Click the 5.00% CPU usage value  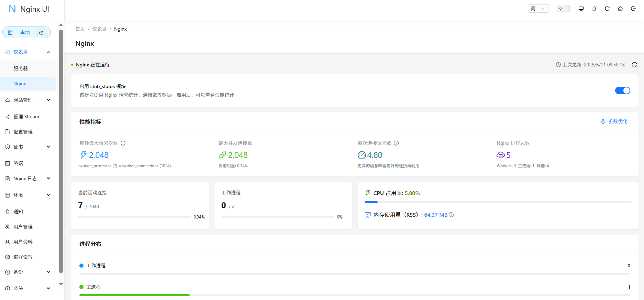412,193
